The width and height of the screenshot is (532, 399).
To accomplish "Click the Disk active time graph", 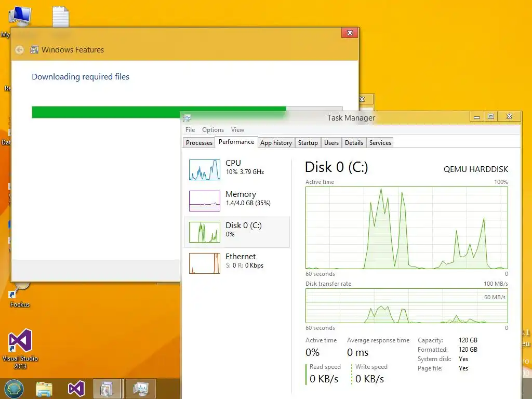I will 406,228.
